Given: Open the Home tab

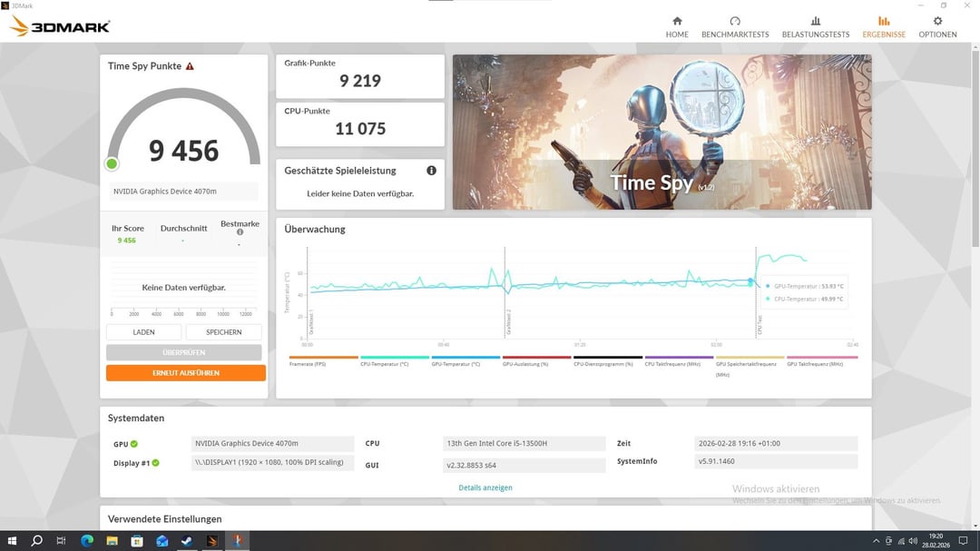Looking at the screenshot, I should pyautogui.click(x=677, y=27).
